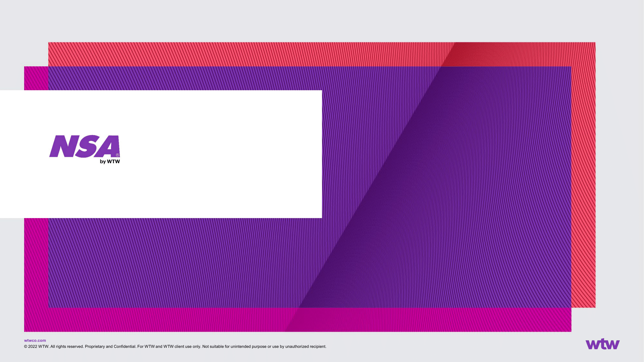Click the word 'Confidential' in the footer
This screenshot has width=644, height=362.
coord(125,347)
